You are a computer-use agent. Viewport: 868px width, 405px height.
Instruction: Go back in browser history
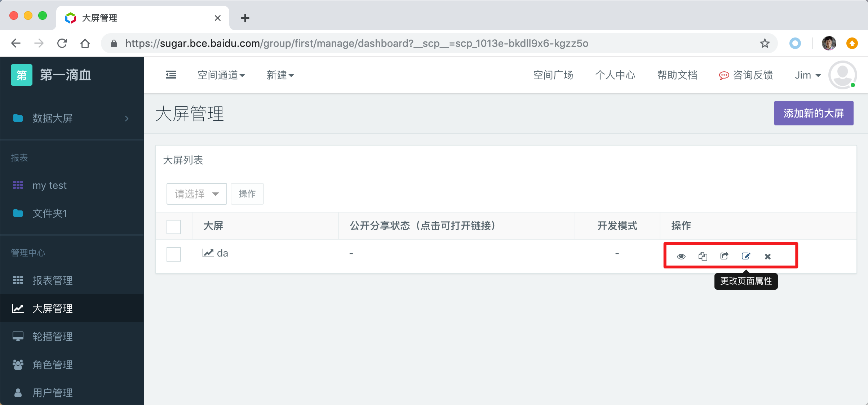click(x=16, y=43)
